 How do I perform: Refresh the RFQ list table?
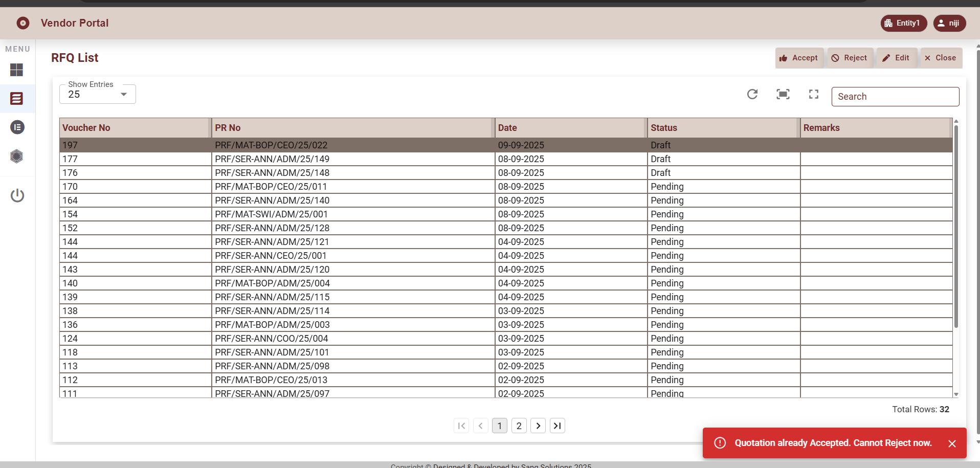(752, 94)
